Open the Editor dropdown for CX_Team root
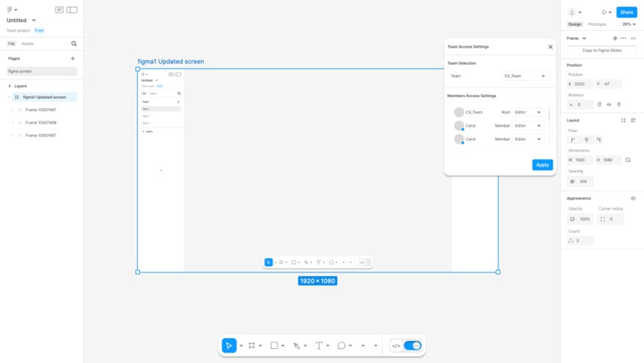This screenshot has width=644, height=363. pyautogui.click(x=528, y=112)
